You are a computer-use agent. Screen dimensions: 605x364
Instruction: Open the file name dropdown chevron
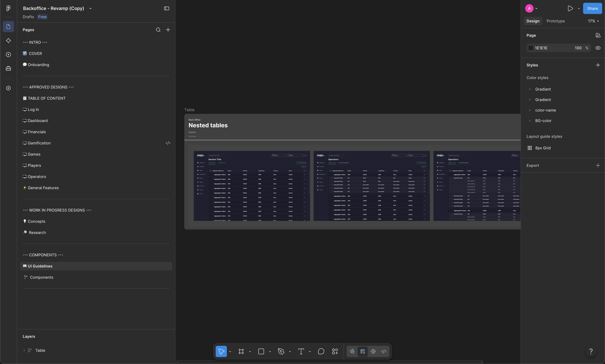click(90, 8)
